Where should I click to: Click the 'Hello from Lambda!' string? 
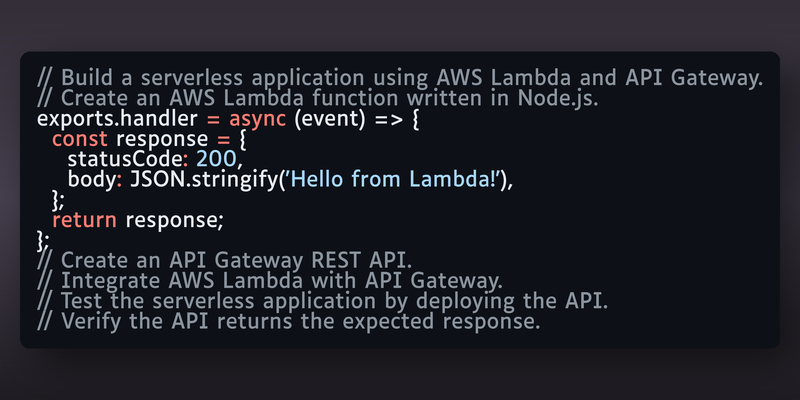click(x=394, y=180)
